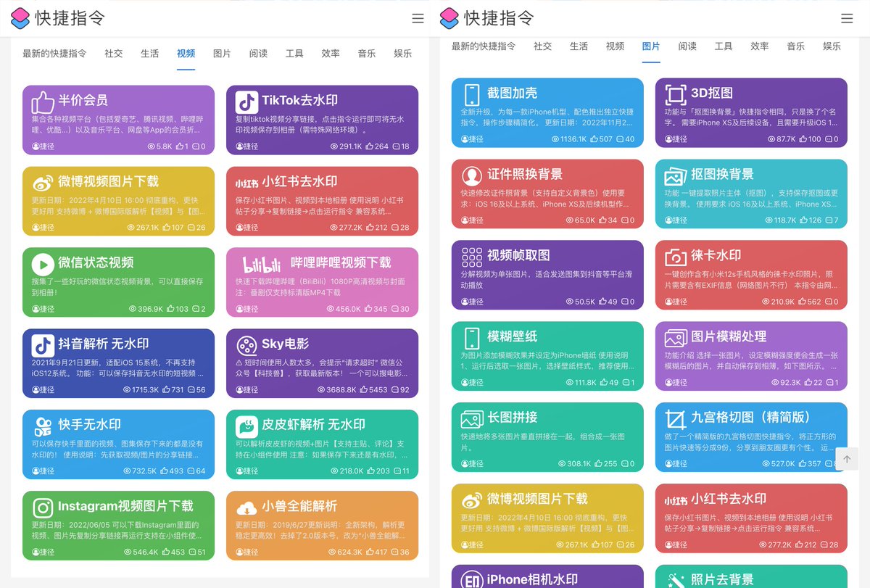Screen dimensions: 870x588
Task: Open the hamburger menu in the left pane
Action: 418,19
